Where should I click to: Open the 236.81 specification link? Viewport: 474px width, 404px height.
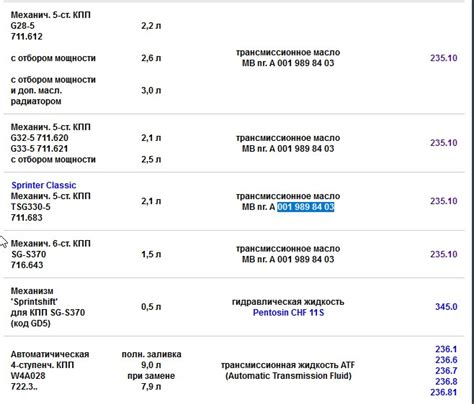(444, 392)
